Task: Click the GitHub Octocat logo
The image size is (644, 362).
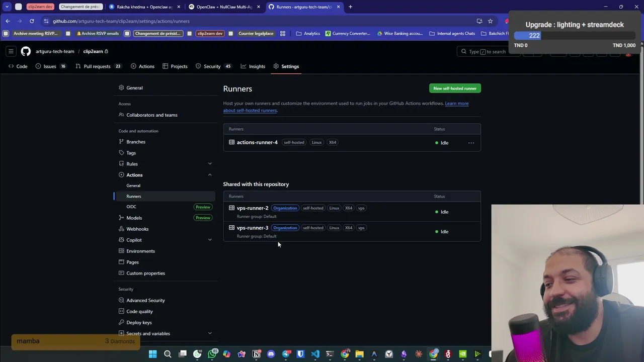Action: click(x=26, y=51)
